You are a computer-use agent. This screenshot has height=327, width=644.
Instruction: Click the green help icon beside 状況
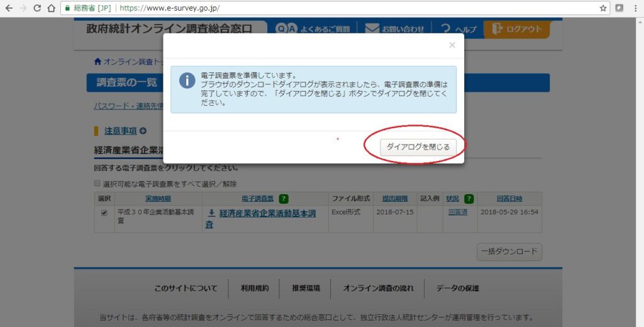coord(469,199)
